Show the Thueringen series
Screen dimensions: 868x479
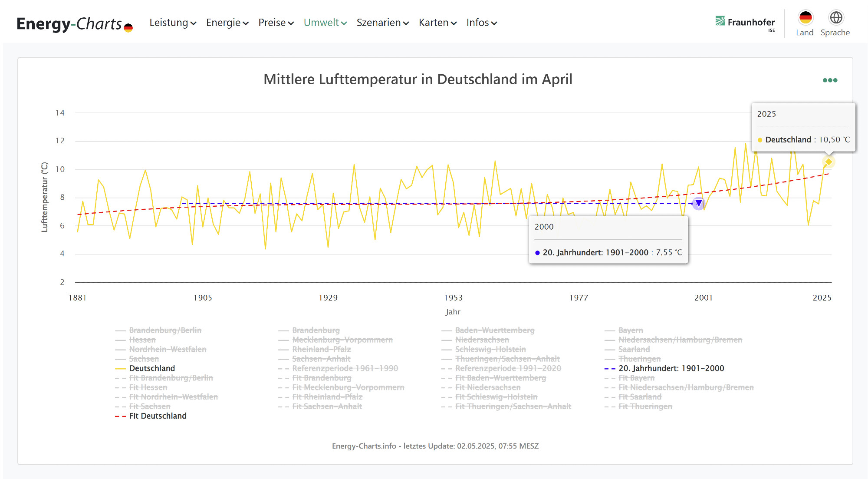(632, 359)
